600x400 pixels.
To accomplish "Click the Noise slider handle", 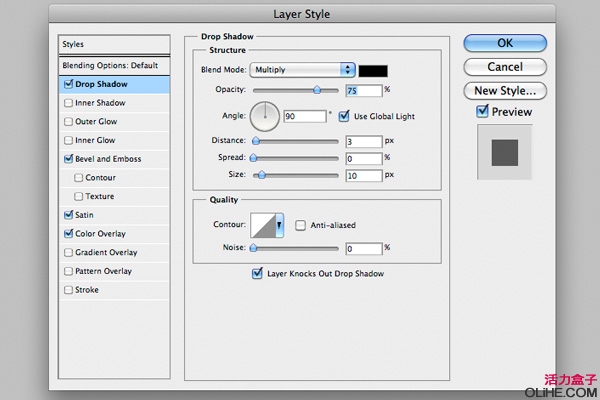I will 253,248.
